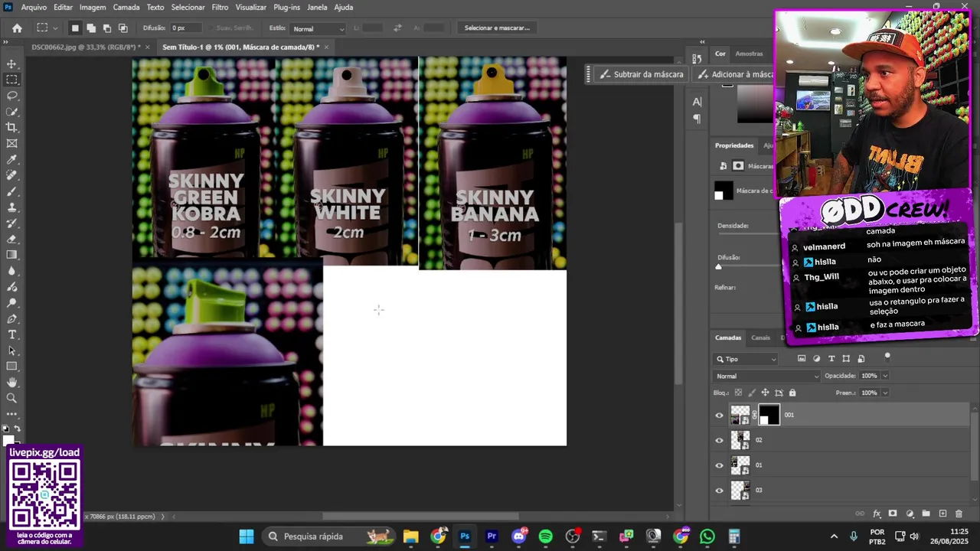
Task: Open Spotify from the taskbar
Action: point(545,536)
